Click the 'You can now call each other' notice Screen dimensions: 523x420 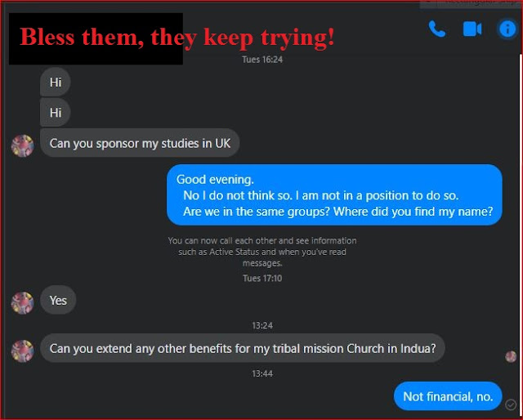[x=262, y=252]
